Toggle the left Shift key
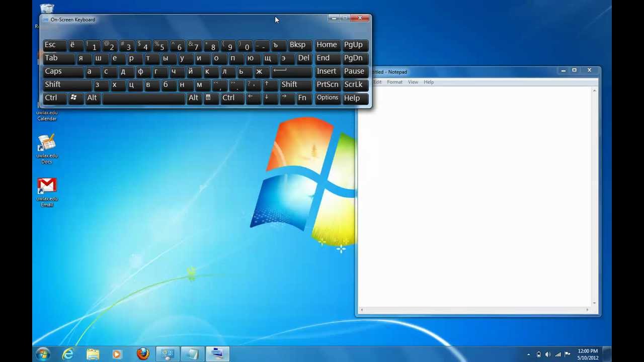The image size is (644, 362). coord(67,84)
